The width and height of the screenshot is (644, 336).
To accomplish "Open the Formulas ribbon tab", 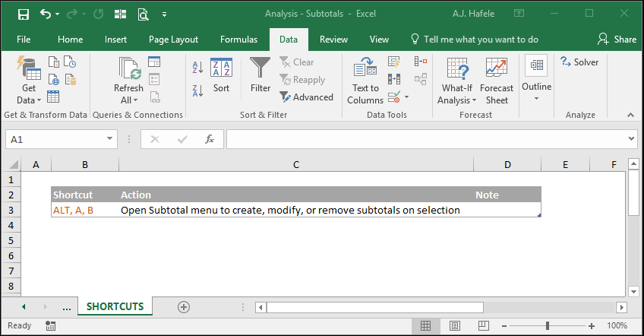I will pos(238,40).
